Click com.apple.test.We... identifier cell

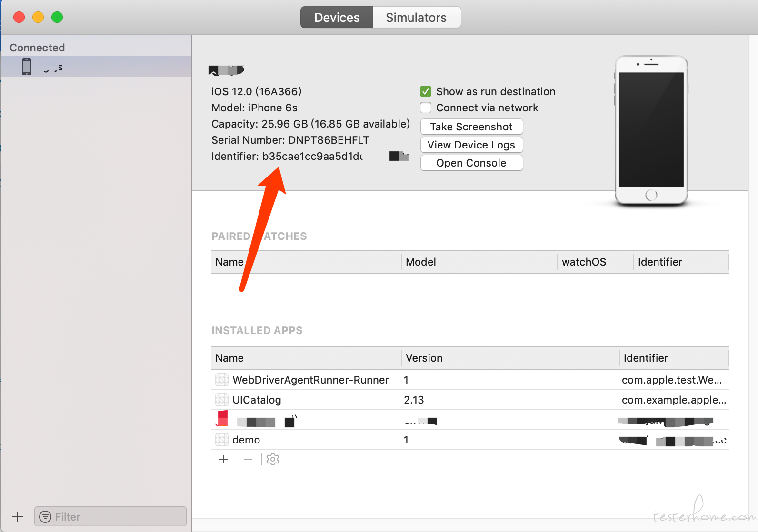click(672, 380)
